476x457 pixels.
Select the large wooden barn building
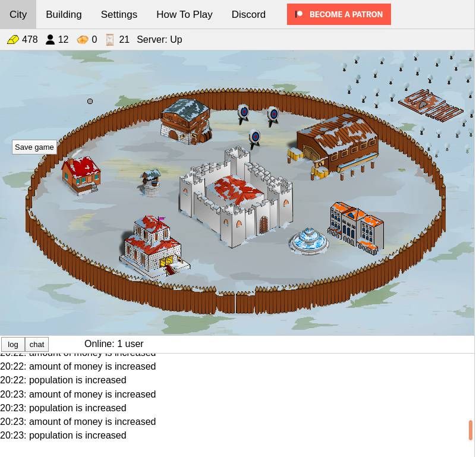(x=334, y=146)
